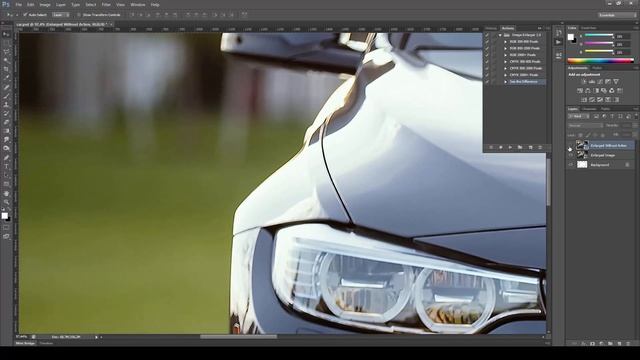Expand the See the Difference action

(505, 82)
